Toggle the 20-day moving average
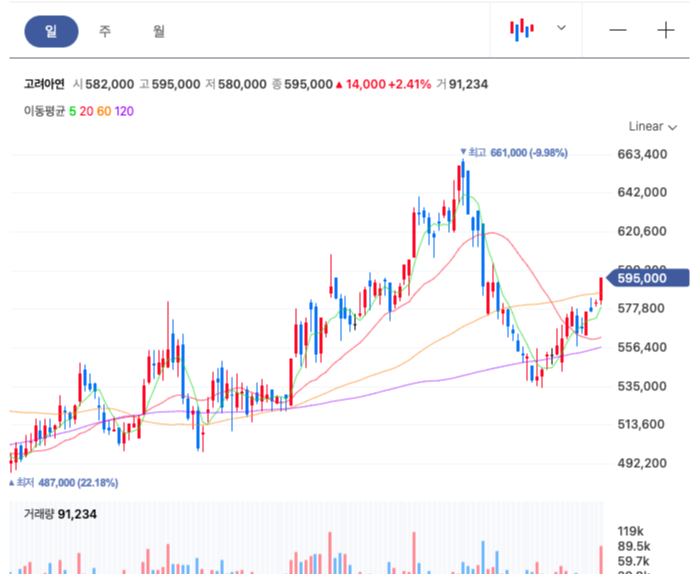The image size is (700, 574). tap(86, 111)
